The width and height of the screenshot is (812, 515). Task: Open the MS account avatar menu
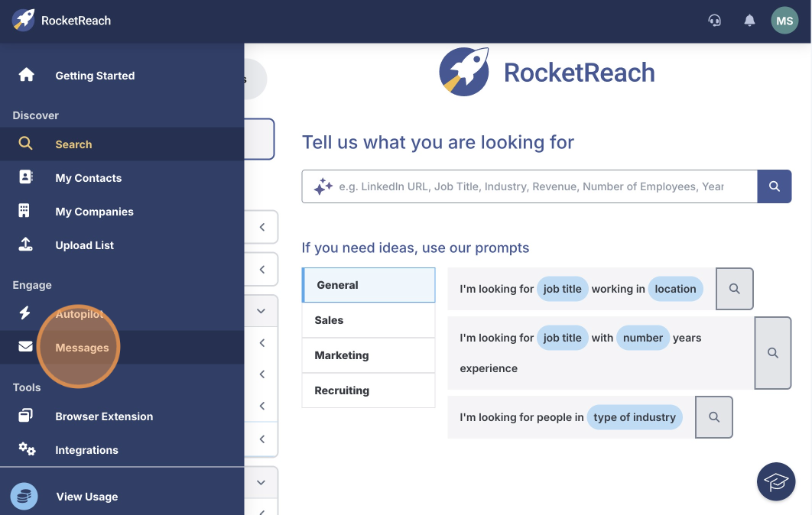click(x=784, y=21)
